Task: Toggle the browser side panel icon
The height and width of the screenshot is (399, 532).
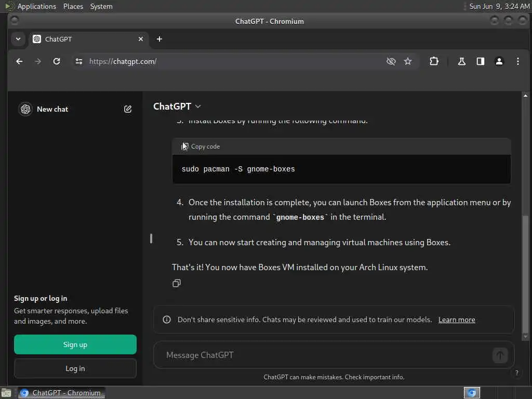Action: (x=481, y=61)
